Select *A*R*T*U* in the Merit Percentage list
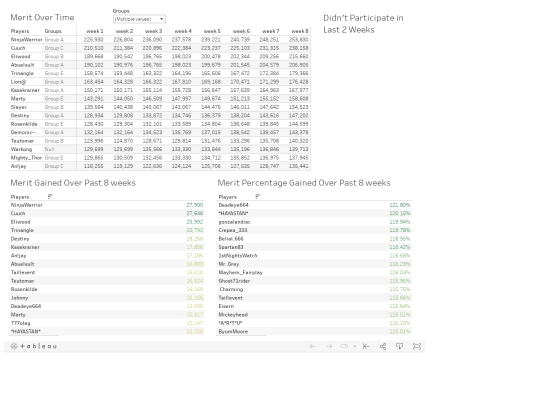 [x=230, y=323]
